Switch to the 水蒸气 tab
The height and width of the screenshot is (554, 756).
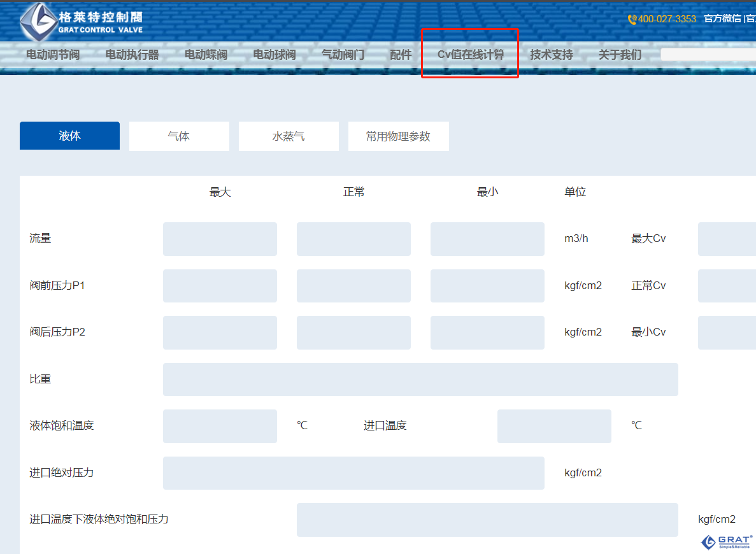[289, 136]
